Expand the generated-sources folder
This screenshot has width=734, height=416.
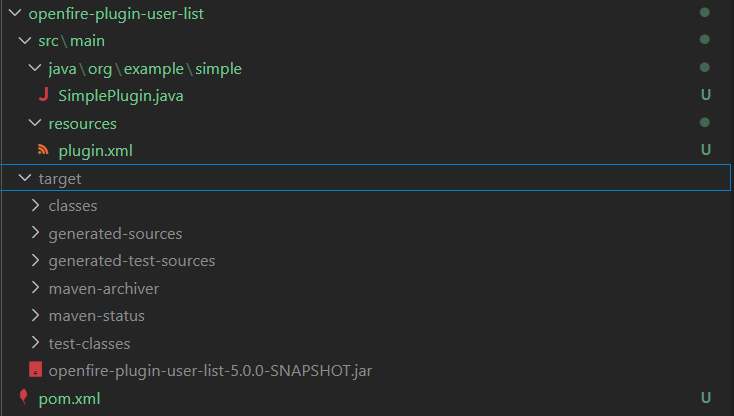35,233
